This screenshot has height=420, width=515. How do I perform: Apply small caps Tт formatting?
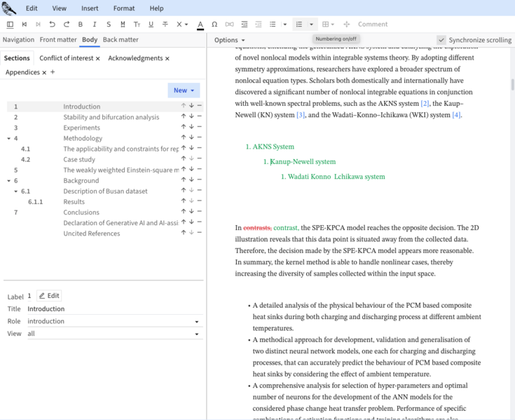click(x=137, y=25)
